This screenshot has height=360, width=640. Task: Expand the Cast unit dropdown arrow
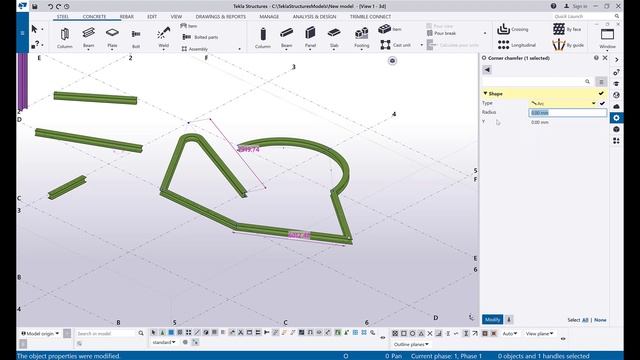(422, 45)
